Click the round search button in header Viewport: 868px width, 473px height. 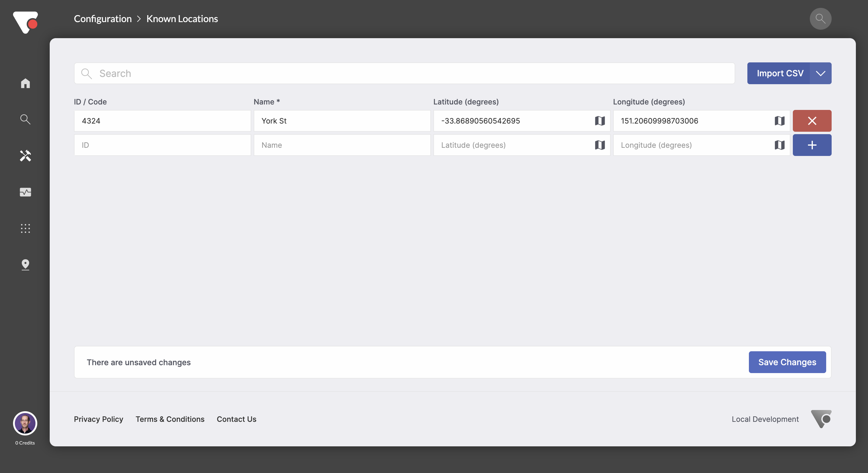820,18
